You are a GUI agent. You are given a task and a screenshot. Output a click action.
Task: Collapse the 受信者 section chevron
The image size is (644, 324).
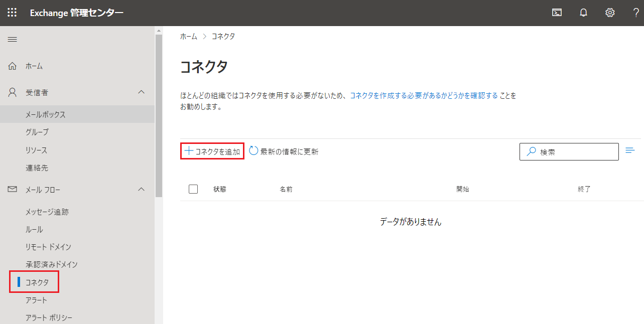(142, 92)
